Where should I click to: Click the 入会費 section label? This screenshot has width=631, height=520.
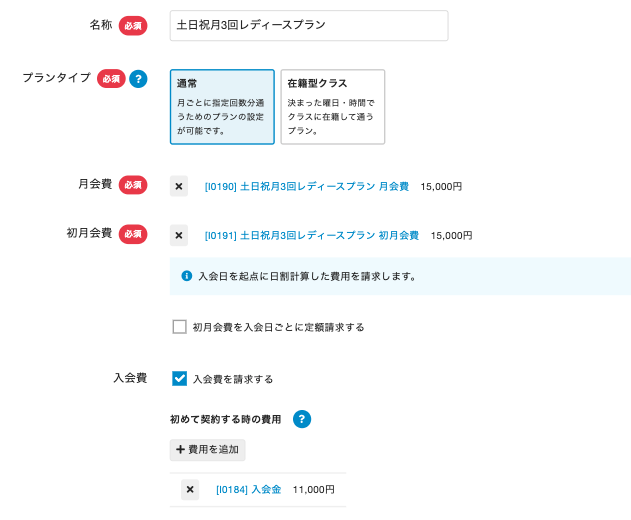pyautogui.click(x=130, y=378)
